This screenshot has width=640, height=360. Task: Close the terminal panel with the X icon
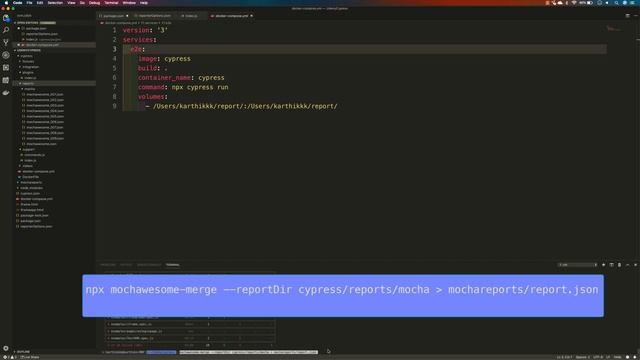coord(635,265)
